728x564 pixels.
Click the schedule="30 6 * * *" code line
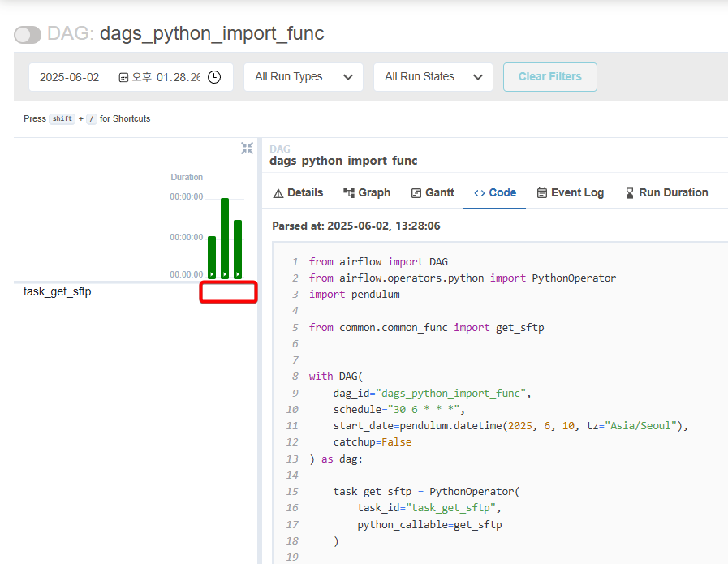point(398,410)
